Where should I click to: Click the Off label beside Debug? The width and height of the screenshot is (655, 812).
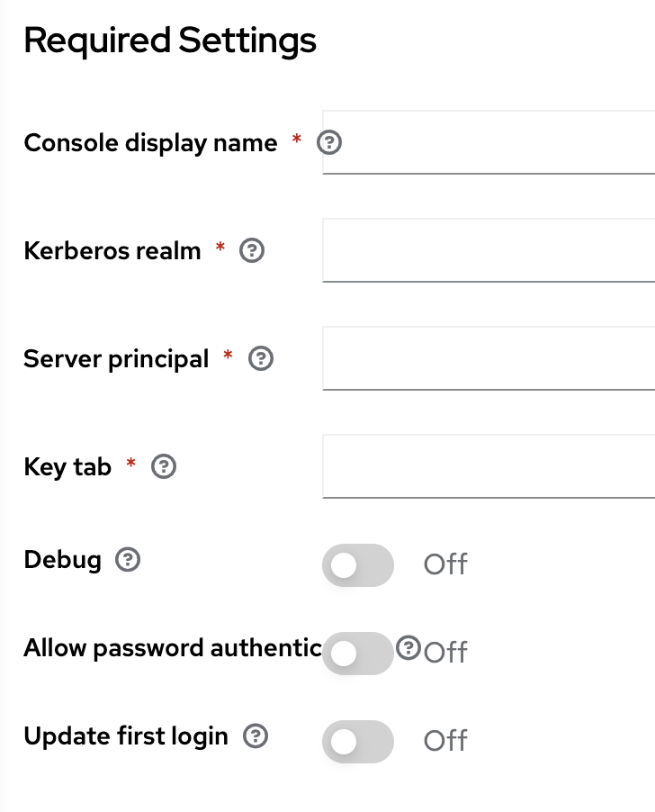click(x=444, y=564)
